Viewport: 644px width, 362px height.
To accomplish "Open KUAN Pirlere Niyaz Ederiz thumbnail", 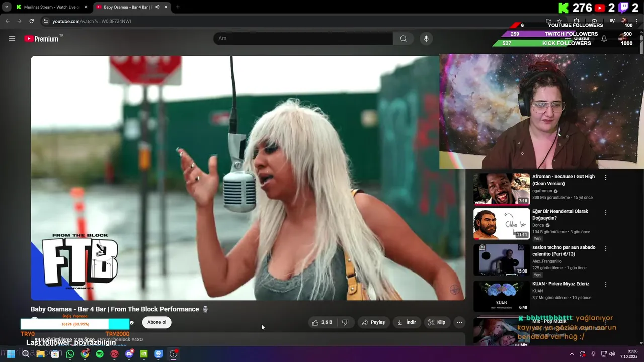I will [502, 296].
